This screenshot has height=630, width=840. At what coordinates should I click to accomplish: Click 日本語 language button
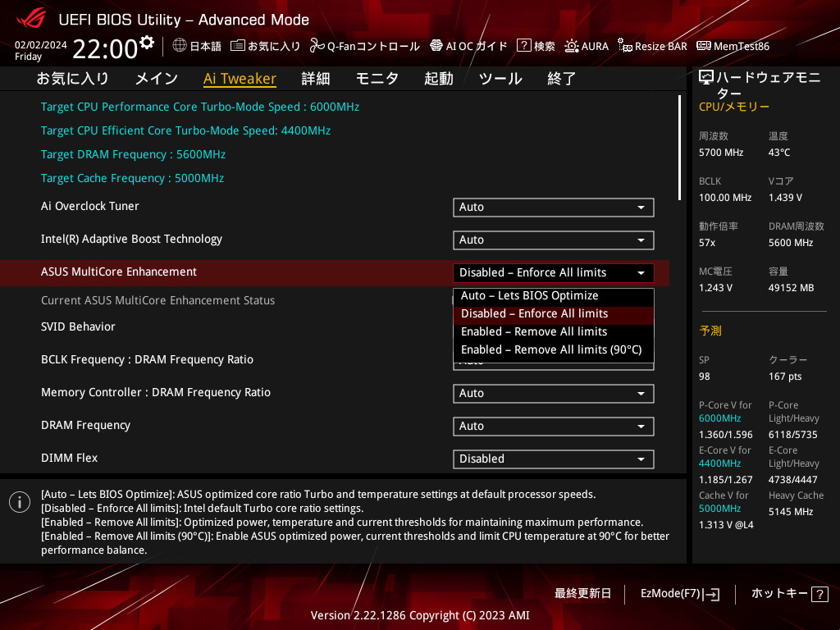[205, 46]
